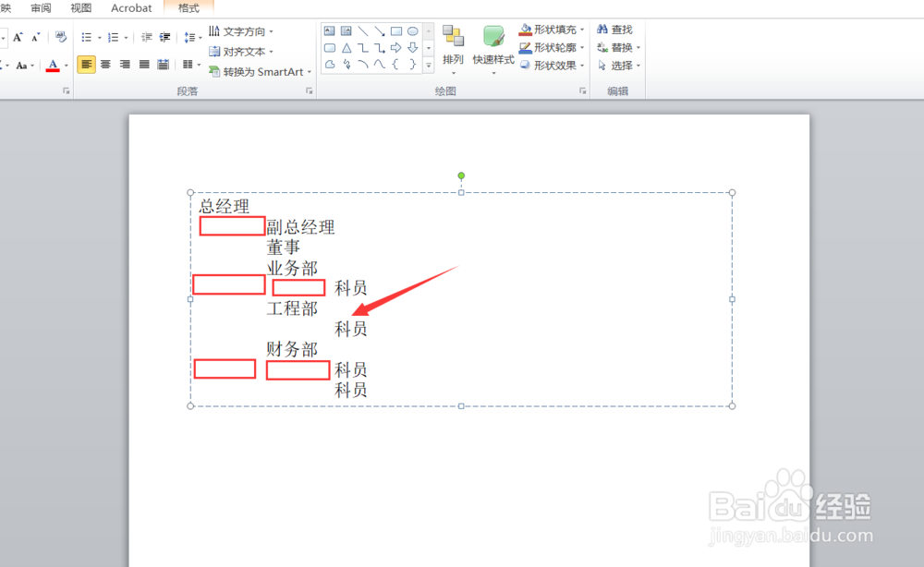This screenshot has width=924, height=567.
Task: Switch to the Acrobat ribbon tab
Action: 131,8
